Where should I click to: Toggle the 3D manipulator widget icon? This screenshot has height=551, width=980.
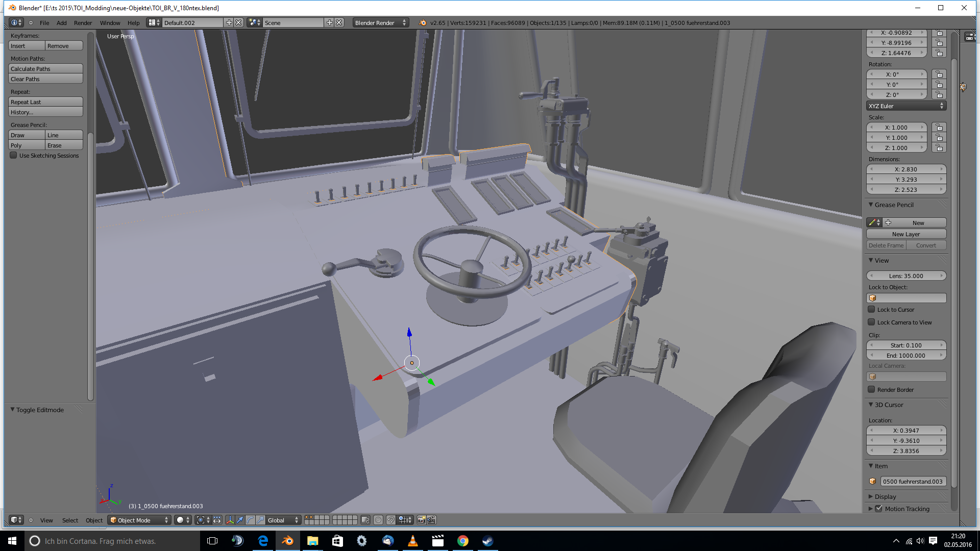coord(230,520)
